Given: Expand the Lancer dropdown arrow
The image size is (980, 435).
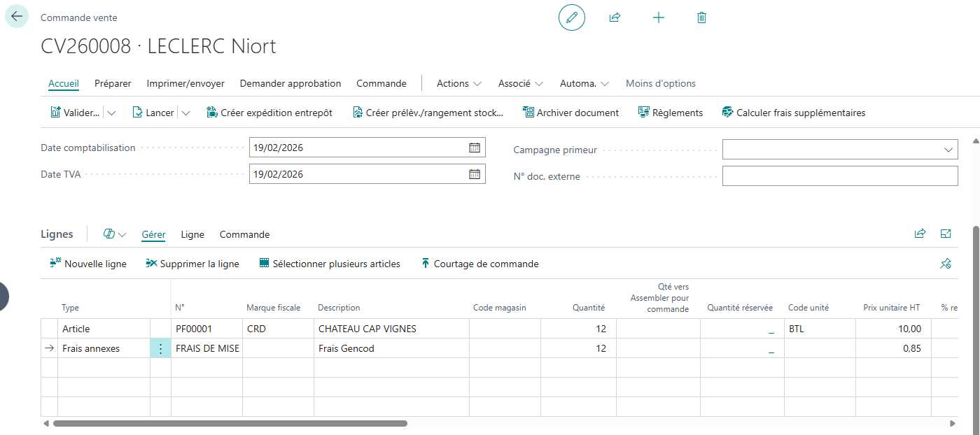Looking at the screenshot, I should click(x=185, y=113).
